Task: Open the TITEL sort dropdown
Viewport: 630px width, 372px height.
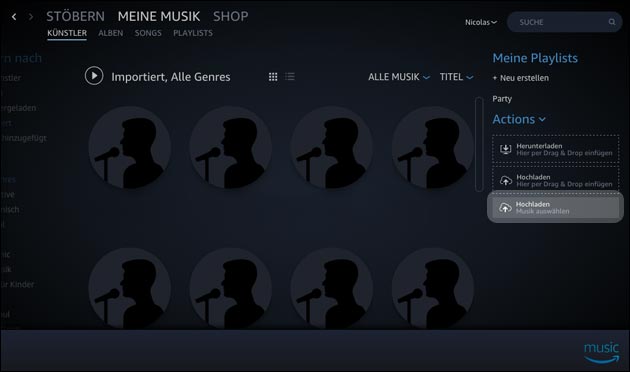Action: (456, 77)
